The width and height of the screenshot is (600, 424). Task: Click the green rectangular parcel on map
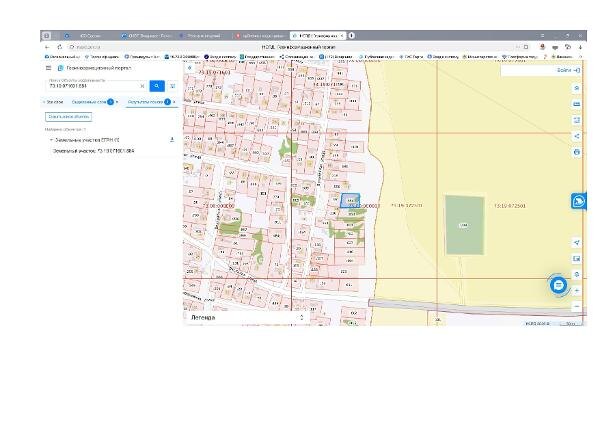click(465, 225)
